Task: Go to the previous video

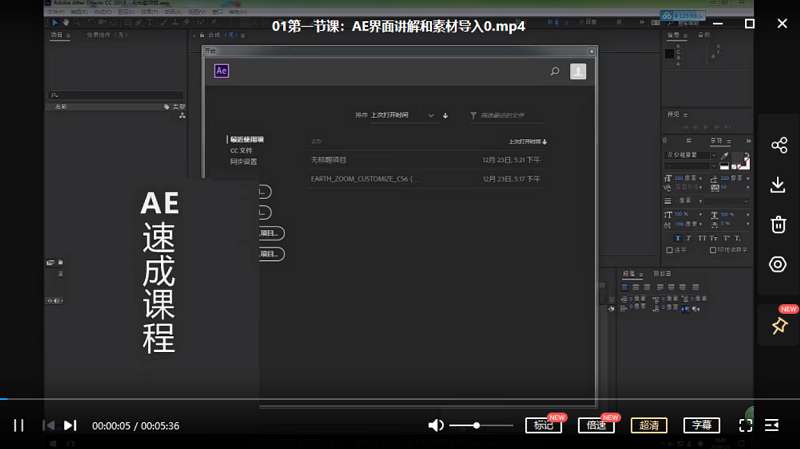Action: pos(47,425)
